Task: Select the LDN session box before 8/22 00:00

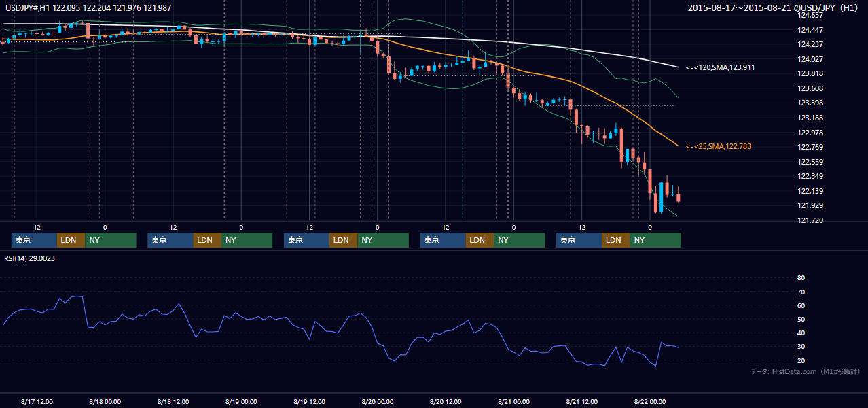Action: (x=615, y=240)
